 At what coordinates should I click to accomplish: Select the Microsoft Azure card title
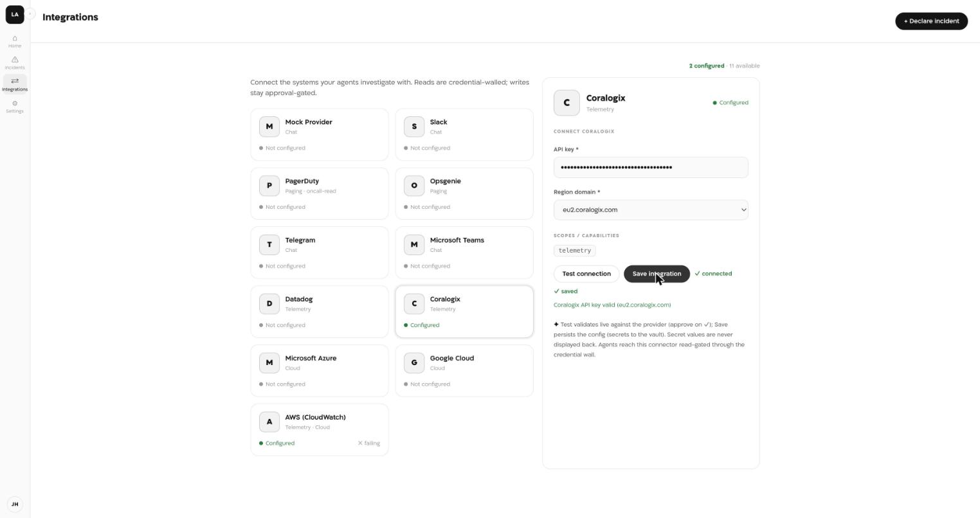(x=311, y=359)
